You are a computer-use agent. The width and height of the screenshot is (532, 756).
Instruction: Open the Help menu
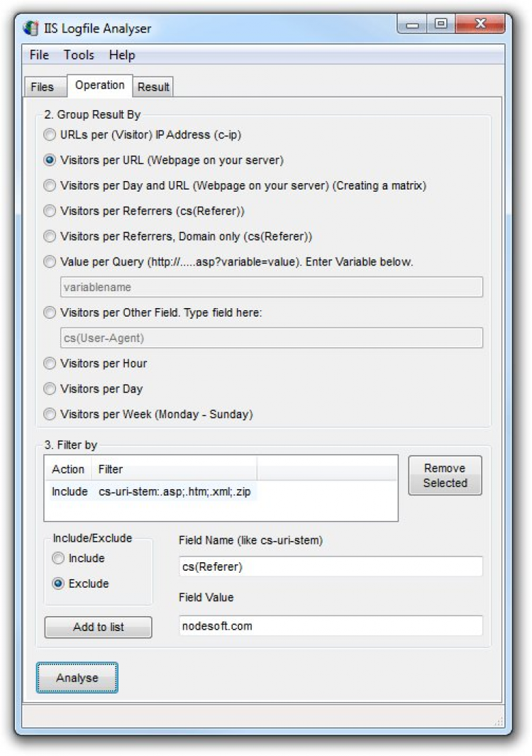coord(122,55)
